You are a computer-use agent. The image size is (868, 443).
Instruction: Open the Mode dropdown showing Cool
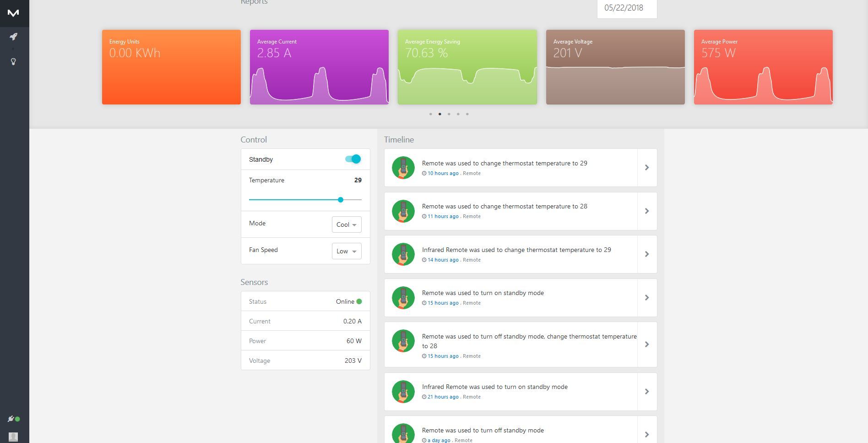(x=347, y=224)
